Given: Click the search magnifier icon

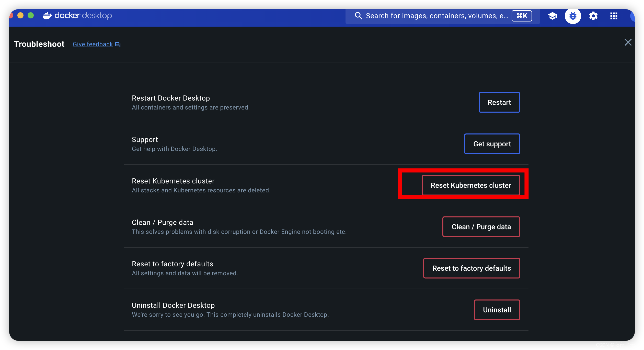Looking at the screenshot, I should coord(358,16).
